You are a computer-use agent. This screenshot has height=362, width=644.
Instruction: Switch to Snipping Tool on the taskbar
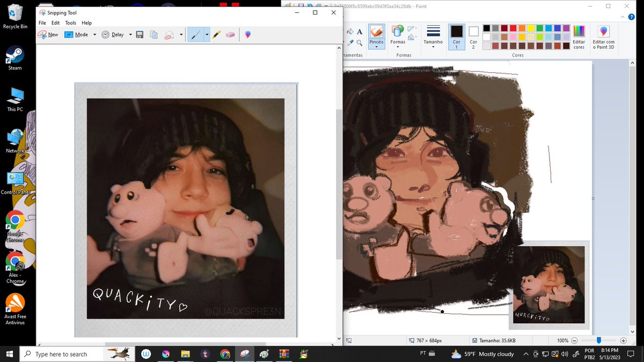[245, 354]
